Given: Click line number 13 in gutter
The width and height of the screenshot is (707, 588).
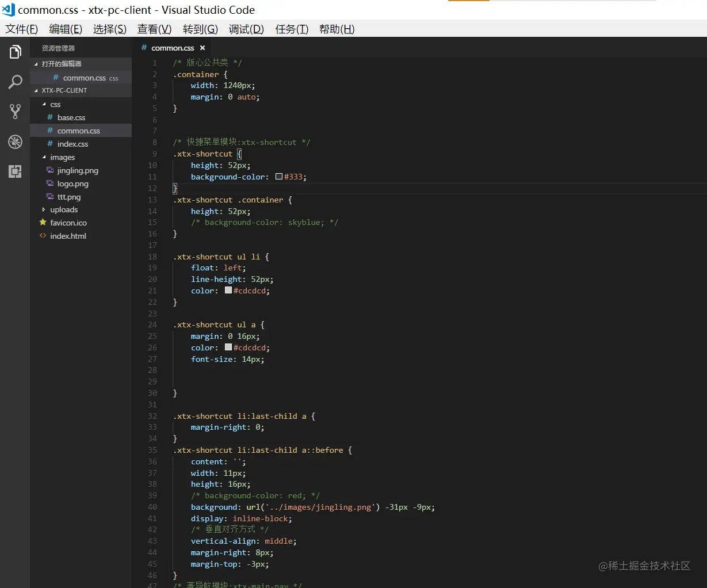Looking at the screenshot, I should click(152, 200).
